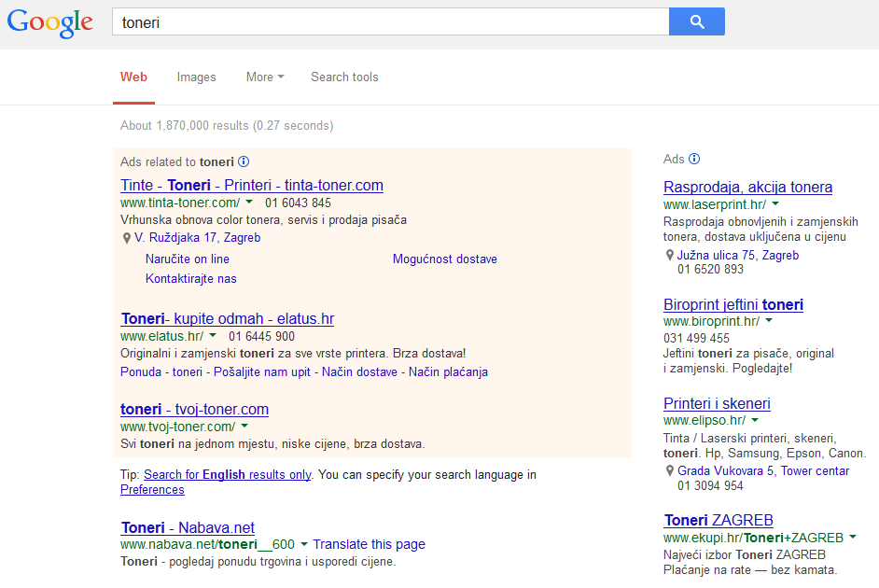Expand dropdown arrow next to ekupi.hr URL
The image size is (879, 588).
(853, 537)
